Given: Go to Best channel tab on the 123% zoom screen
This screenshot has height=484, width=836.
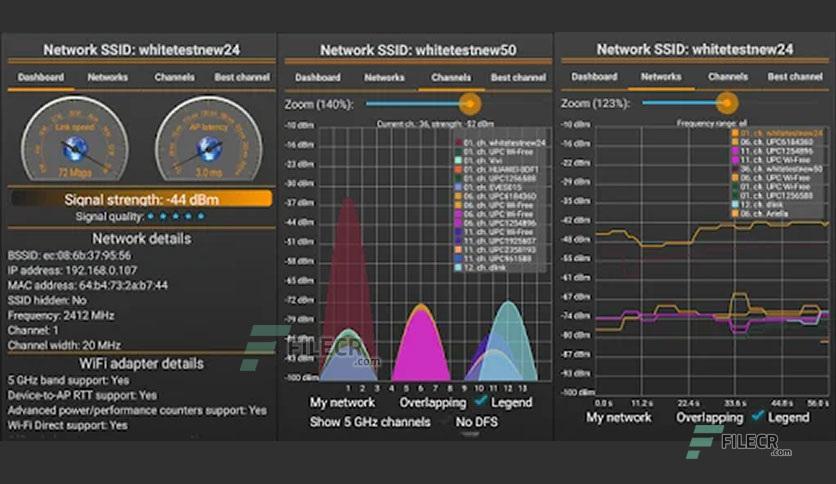Looking at the screenshot, I should (795, 77).
